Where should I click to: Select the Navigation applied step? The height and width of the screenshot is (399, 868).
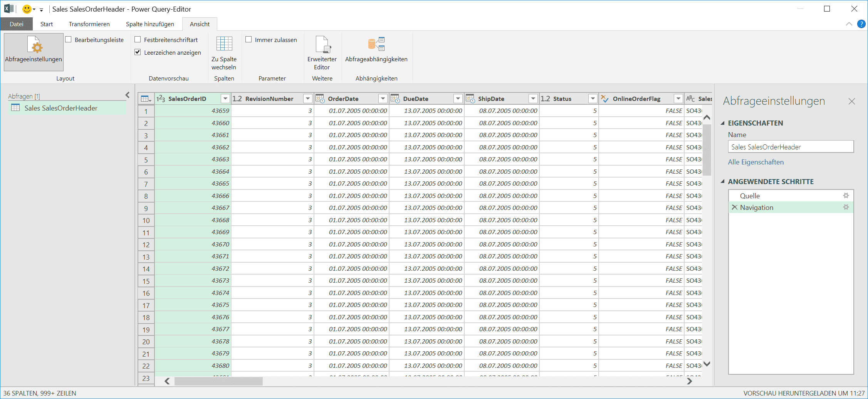791,207
